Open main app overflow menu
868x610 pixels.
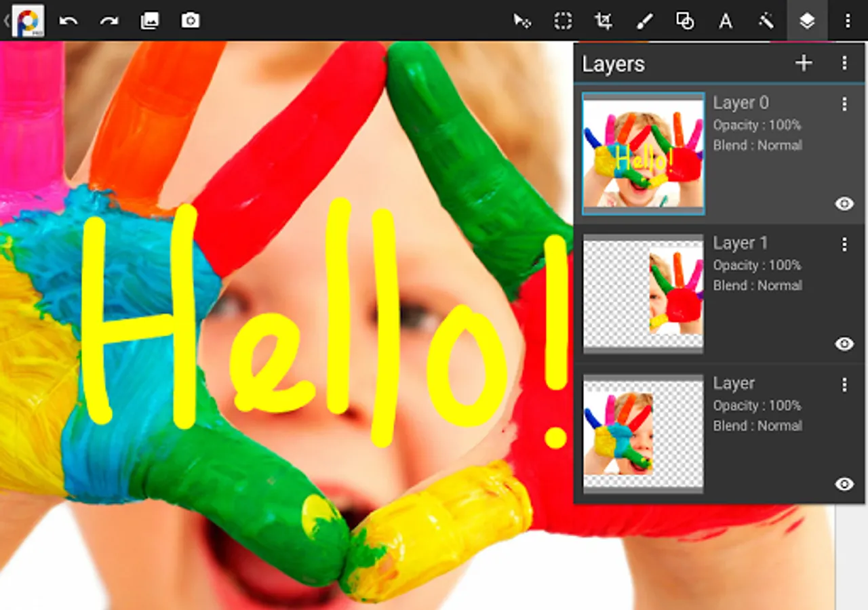point(847,21)
